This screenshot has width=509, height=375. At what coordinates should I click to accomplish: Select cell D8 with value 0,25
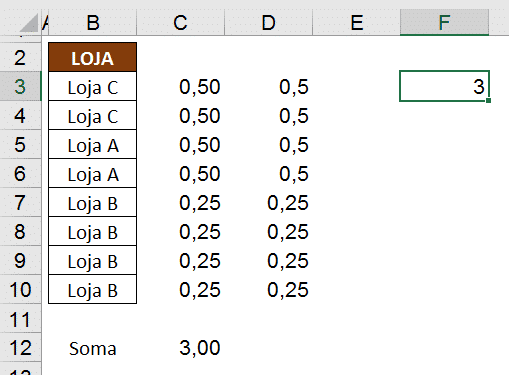[268, 231]
